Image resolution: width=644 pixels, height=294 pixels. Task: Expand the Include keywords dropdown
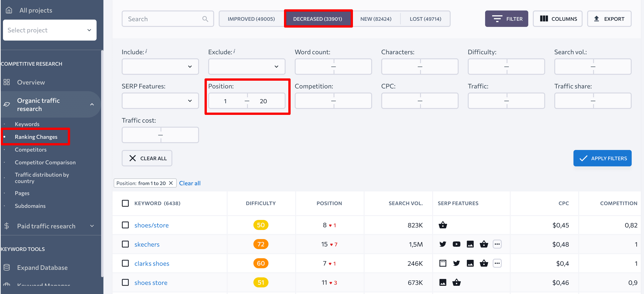pyautogui.click(x=190, y=66)
